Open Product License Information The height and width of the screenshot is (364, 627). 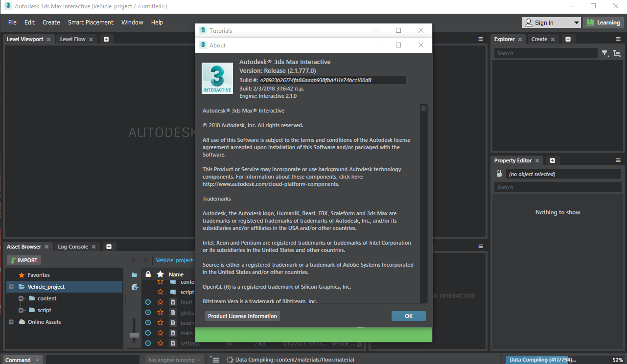click(242, 316)
